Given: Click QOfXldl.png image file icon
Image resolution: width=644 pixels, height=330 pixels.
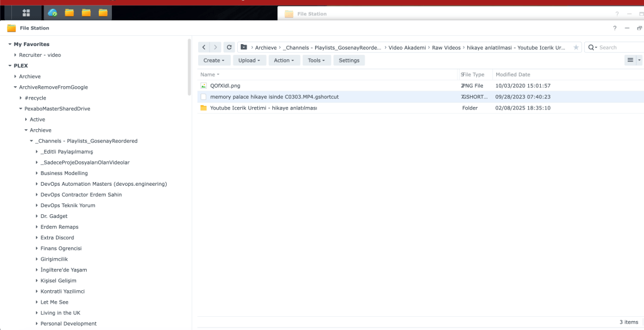Looking at the screenshot, I should coord(203,86).
